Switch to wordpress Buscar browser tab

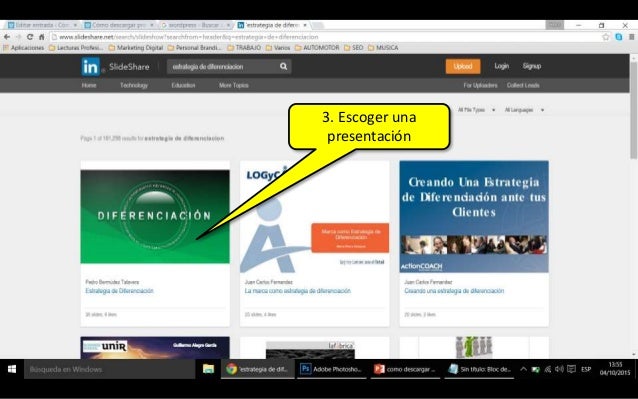tap(195, 25)
